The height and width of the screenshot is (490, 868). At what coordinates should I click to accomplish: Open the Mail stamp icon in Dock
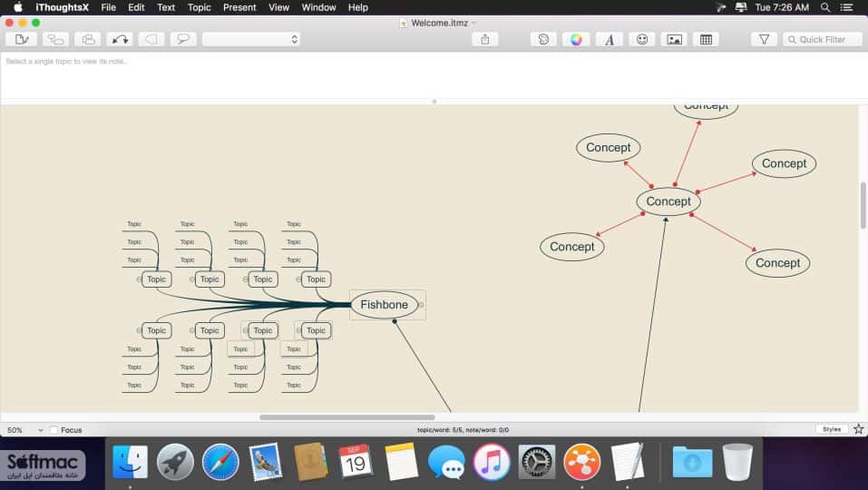pos(265,462)
